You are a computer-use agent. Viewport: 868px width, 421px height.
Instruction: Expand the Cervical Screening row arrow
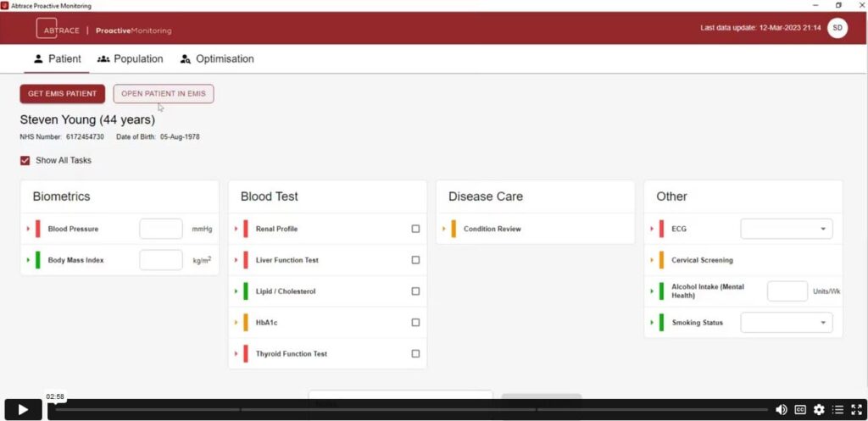coord(652,260)
